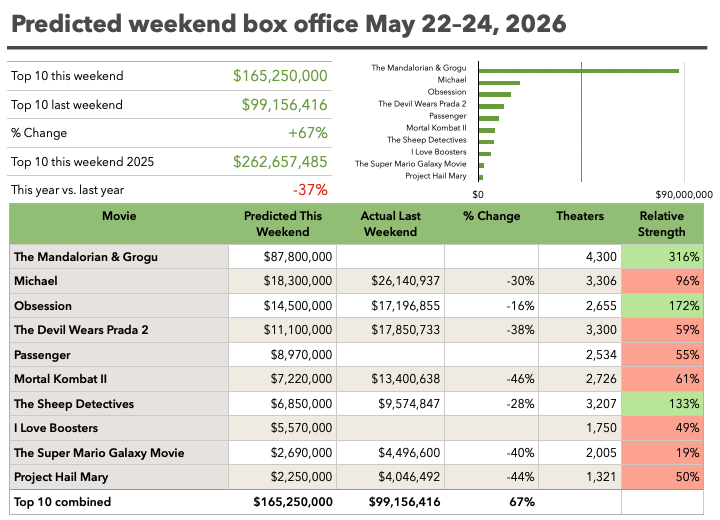Select the 'Mortal Kombat II' table row name
This screenshot has height=520, width=720.
click(60, 379)
